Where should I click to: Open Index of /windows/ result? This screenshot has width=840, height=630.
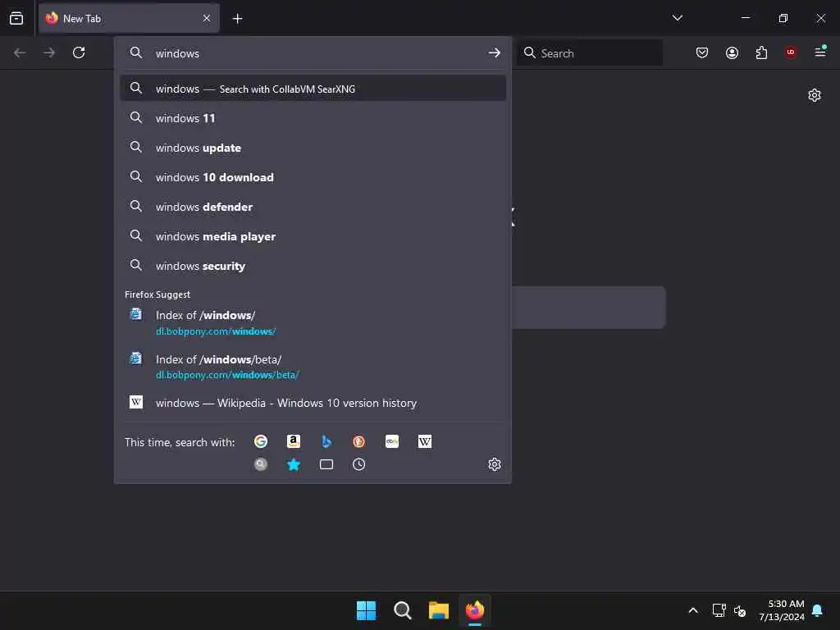point(313,322)
